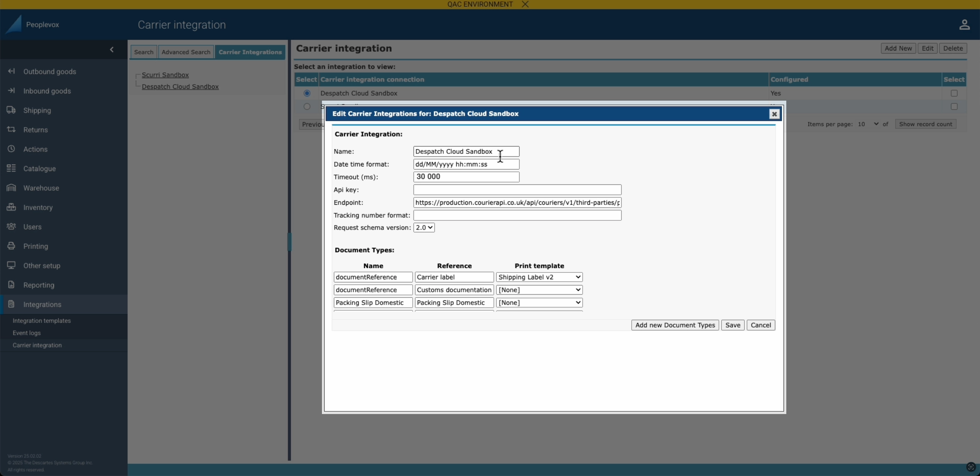Open Integration templates submenu item
980x476 pixels.
(x=41, y=321)
